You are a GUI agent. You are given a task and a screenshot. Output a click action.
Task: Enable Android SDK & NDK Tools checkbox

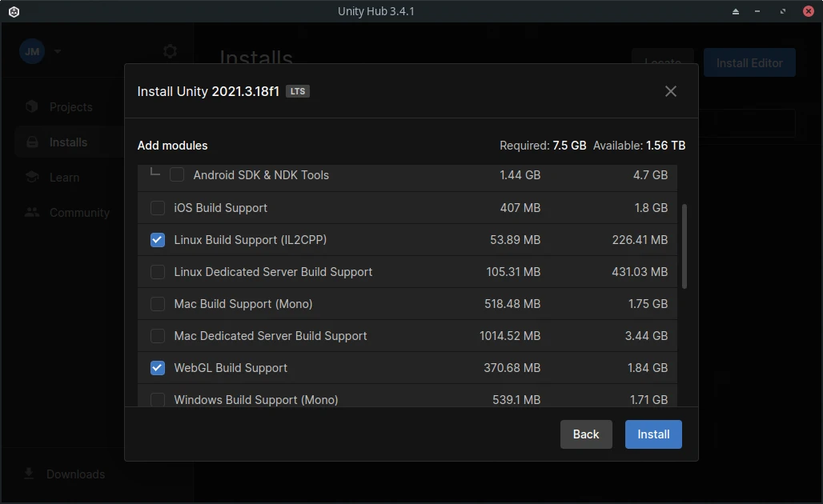[x=177, y=174]
